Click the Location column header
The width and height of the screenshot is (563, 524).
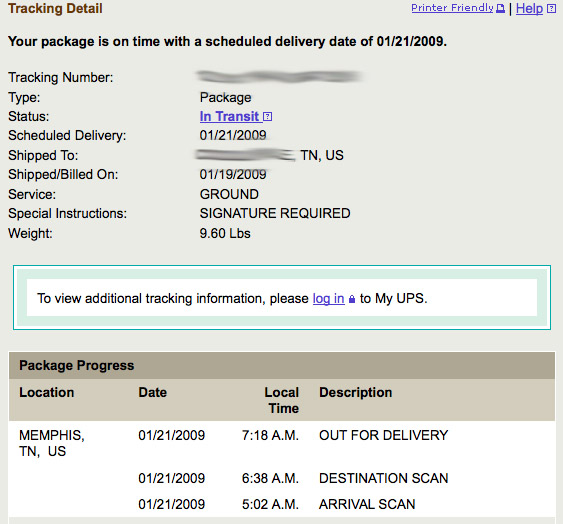(x=47, y=392)
